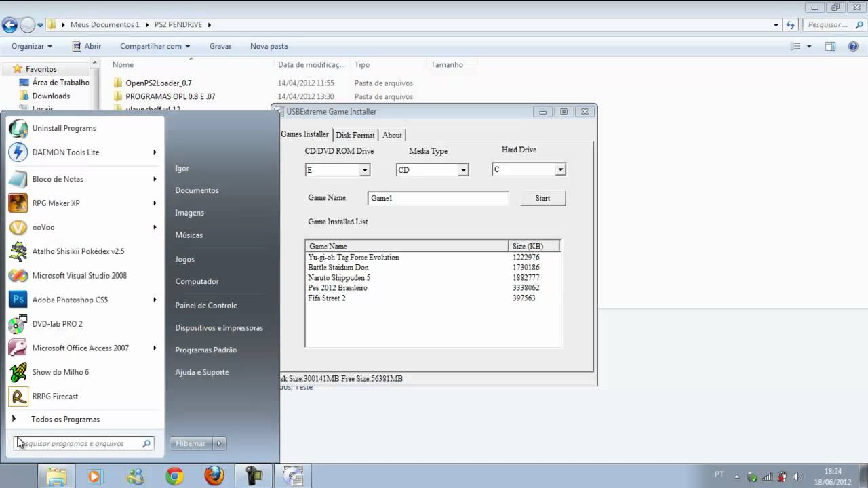Click the Explorer back arrow button
The height and width of the screenshot is (488, 868).
pyautogui.click(x=9, y=25)
